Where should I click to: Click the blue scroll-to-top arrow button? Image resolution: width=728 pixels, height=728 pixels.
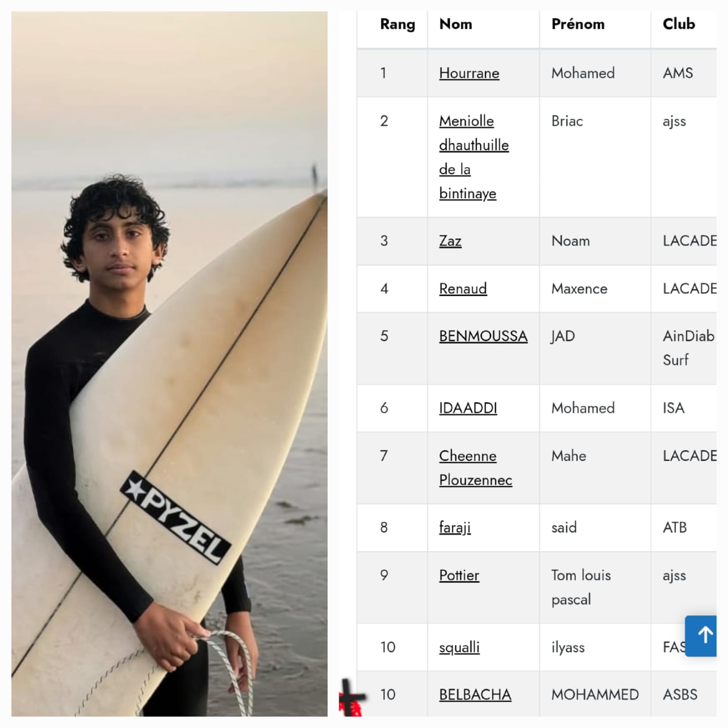701,635
